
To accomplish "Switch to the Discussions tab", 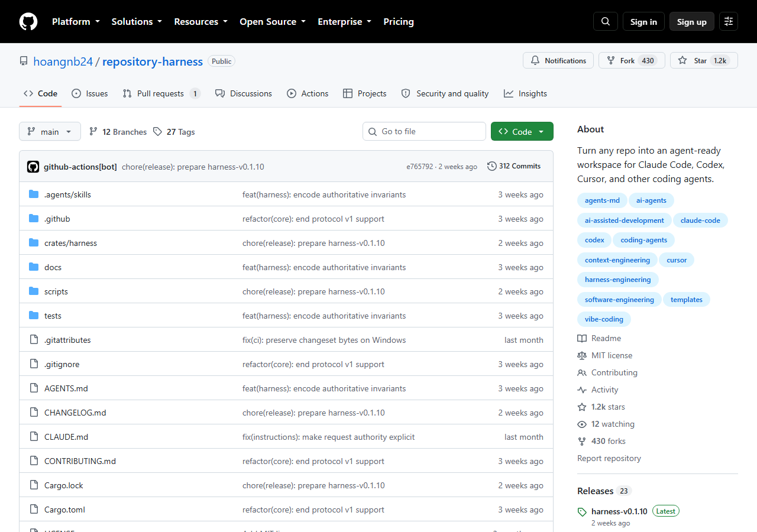I will coord(244,93).
